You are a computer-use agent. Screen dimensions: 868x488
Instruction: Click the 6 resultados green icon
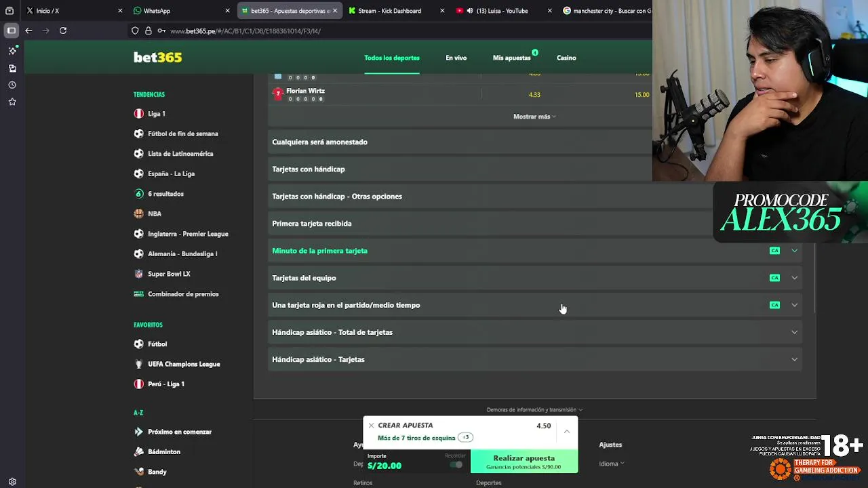pyautogui.click(x=139, y=194)
